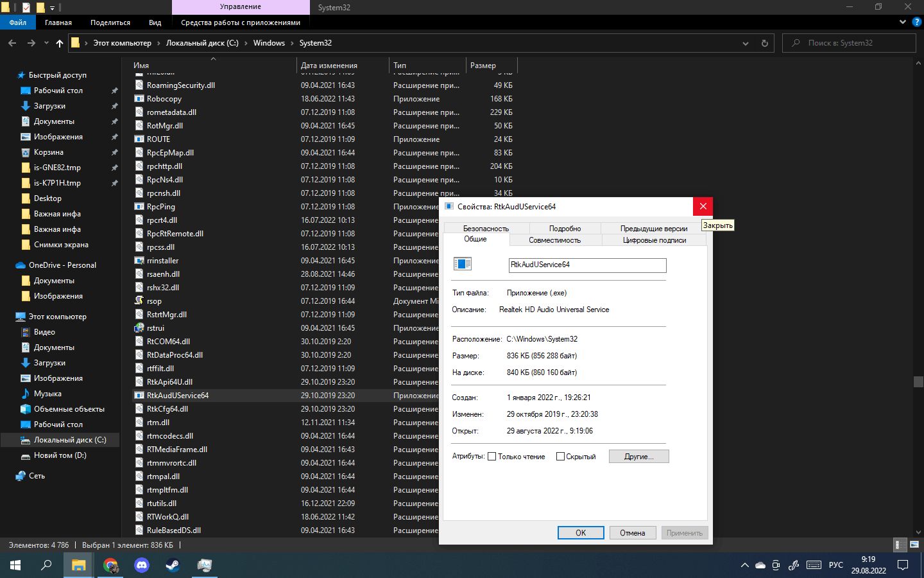
Task: Toggle the 'Только чтение' read-only checkbox
Action: pos(492,457)
